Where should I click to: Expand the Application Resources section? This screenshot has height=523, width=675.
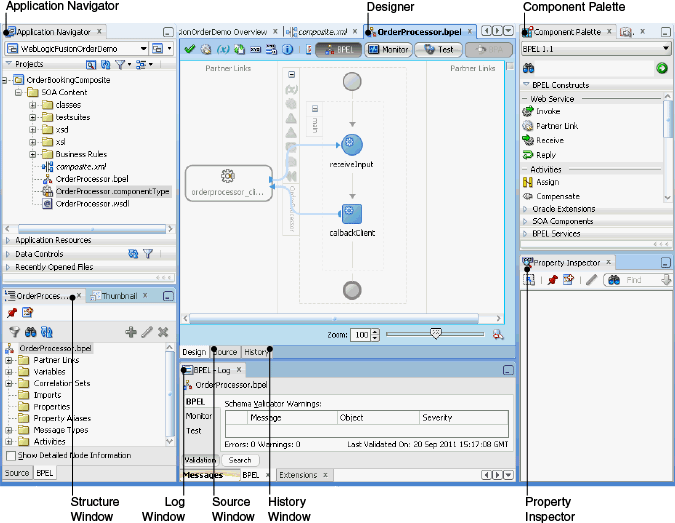click(x=8, y=240)
